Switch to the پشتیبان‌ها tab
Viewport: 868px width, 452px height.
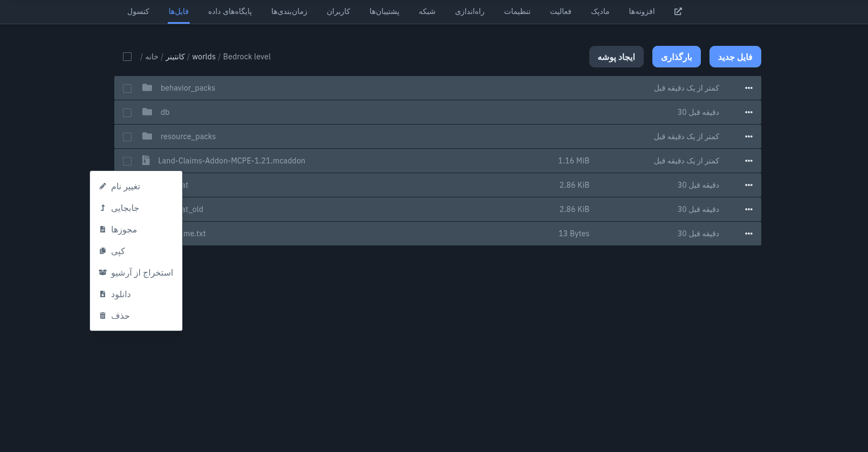(x=384, y=11)
